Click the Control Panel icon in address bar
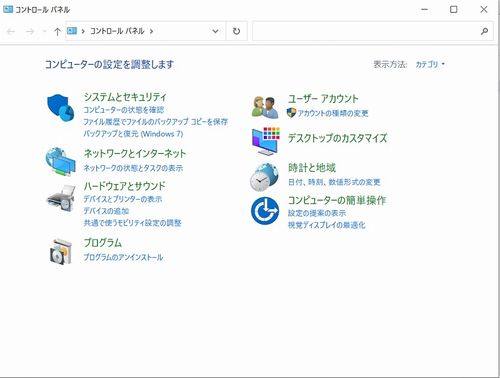Image resolution: width=500 pixels, height=378 pixels. (72, 31)
